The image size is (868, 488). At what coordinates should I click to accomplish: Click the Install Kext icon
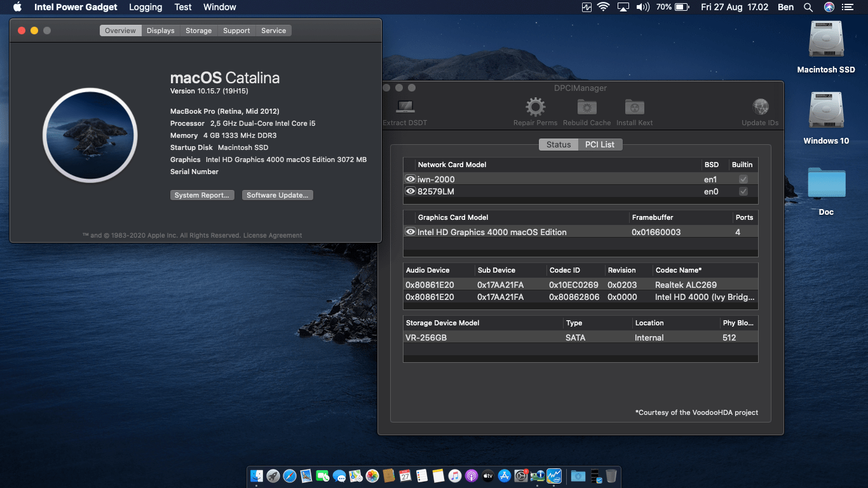[x=634, y=107]
